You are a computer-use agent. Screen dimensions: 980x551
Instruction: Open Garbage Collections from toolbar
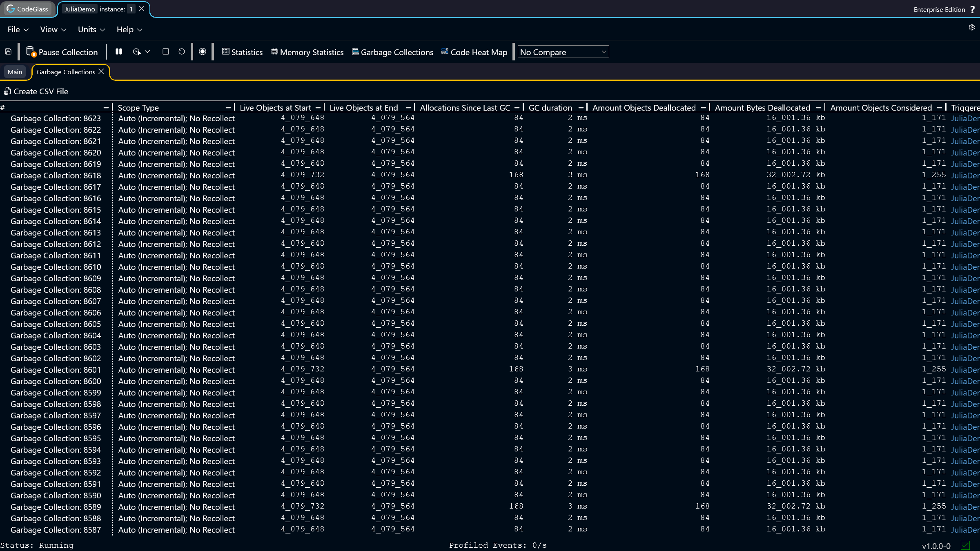point(392,52)
